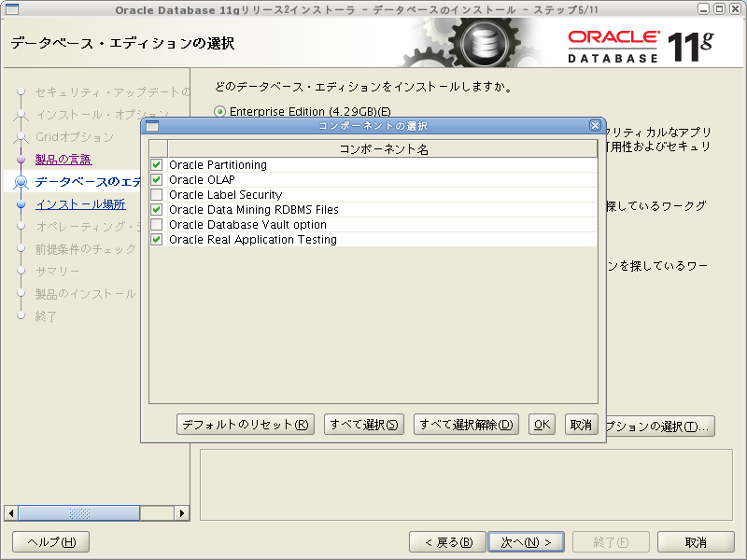Select the Oracle Data Mining RDBMS Files text
This screenshot has height=560, width=747.
pos(253,209)
